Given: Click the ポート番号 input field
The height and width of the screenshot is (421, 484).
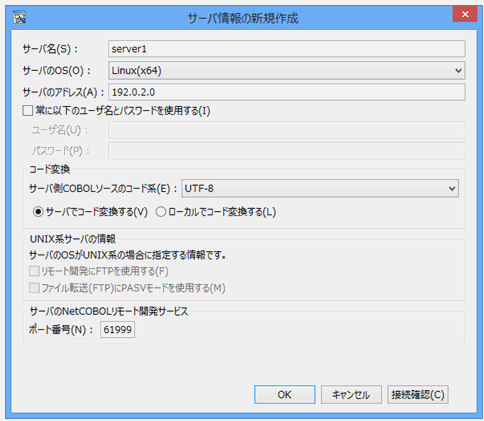Looking at the screenshot, I should coord(117,330).
